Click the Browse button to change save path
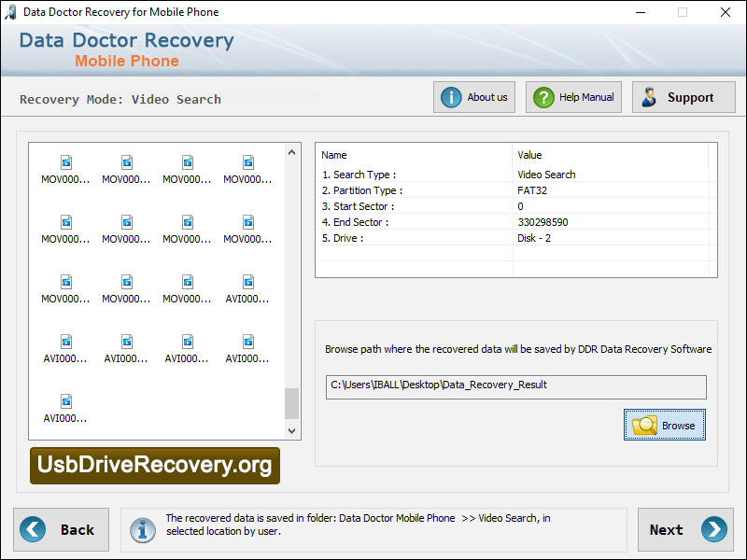 point(664,425)
